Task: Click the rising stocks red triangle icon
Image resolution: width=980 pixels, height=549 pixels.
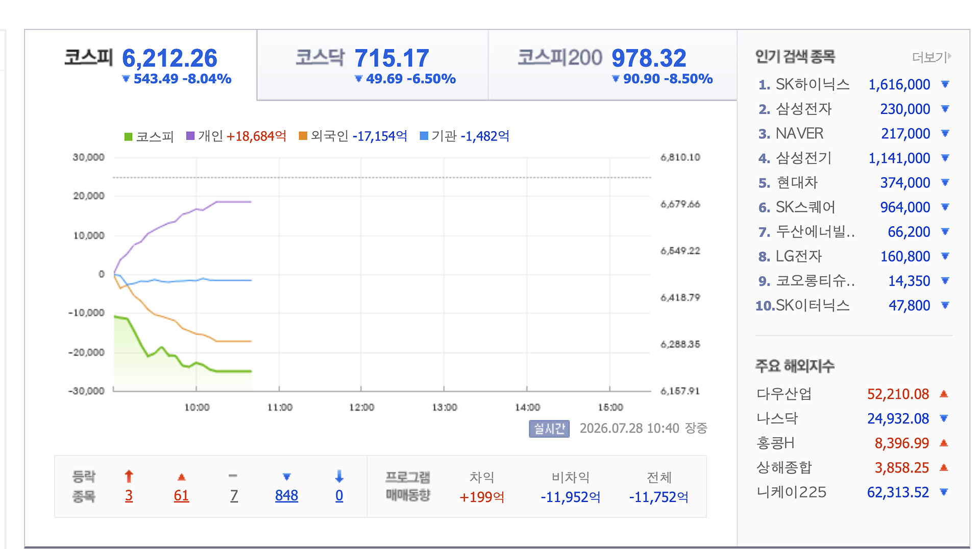Action: click(181, 477)
